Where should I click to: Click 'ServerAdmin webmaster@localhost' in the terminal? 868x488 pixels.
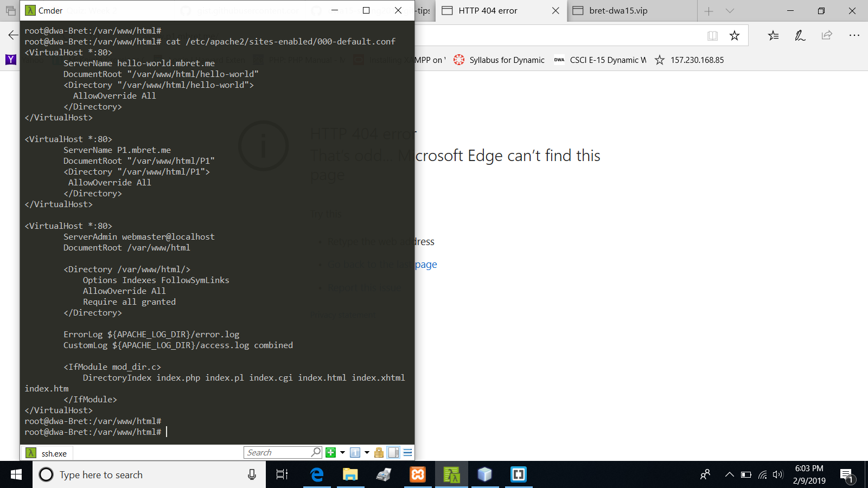[x=139, y=237]
